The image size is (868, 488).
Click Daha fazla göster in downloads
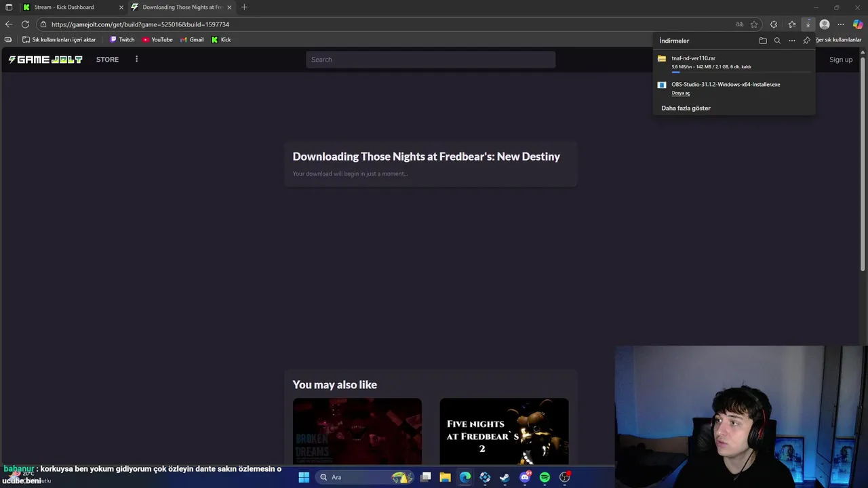pyautogui.click(x=686, y=108)
